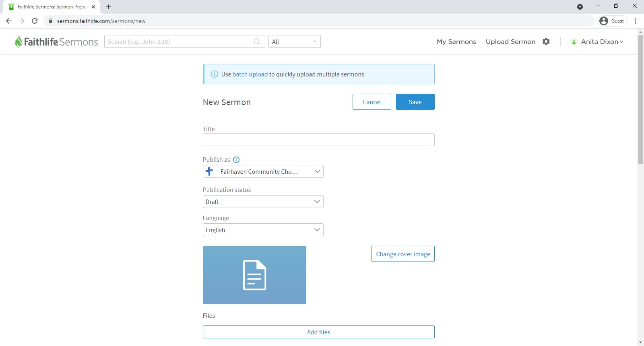Go to My Sermons
The width and height of the screenshot is (644, 346).
coord(456,42)
